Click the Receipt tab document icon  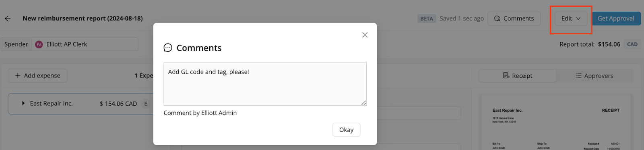[506, 76]
